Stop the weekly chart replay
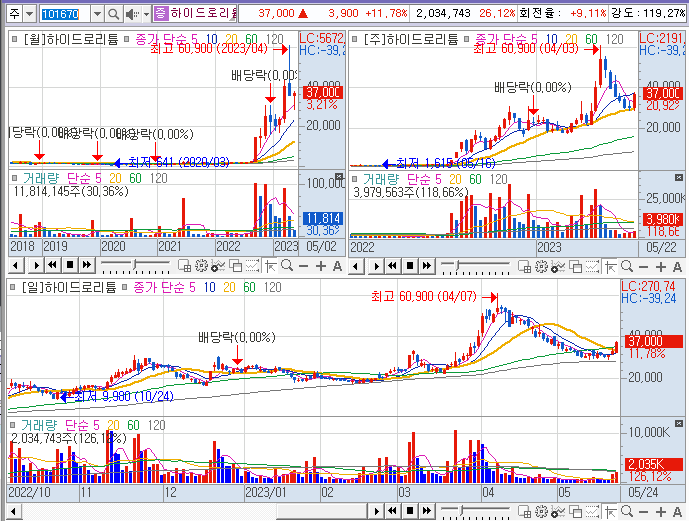The width and height of the screenshot is (689, 521). click(x=410, y=266)
